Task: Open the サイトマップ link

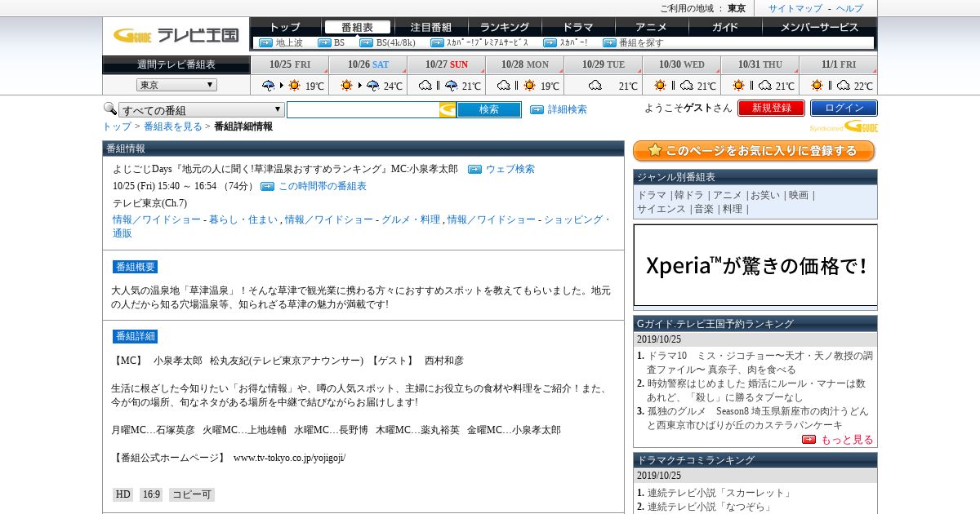Action: (795, 8)
